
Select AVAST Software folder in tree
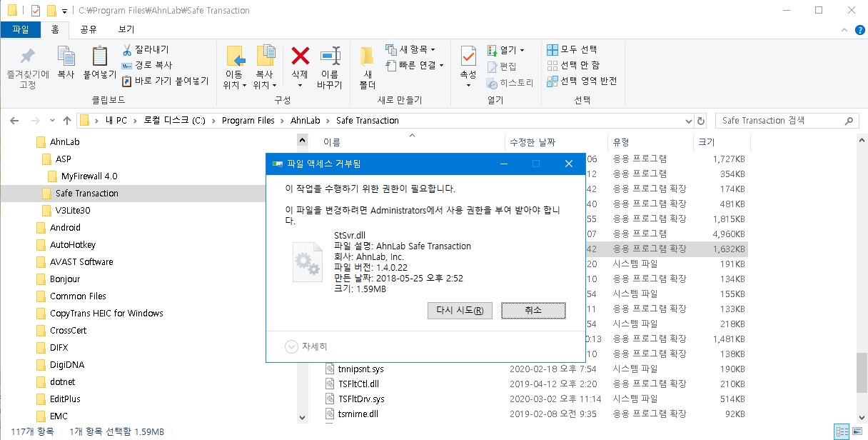coord(81,261)
